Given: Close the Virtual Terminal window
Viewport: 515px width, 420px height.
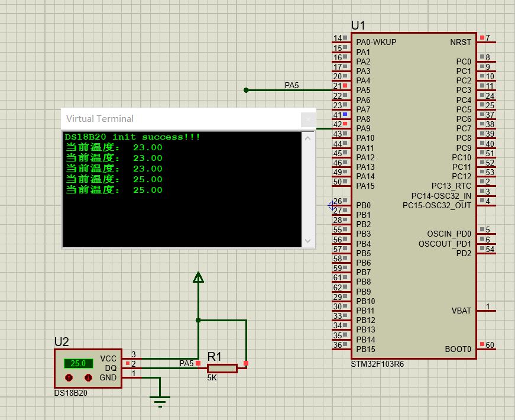Looking at the screenshot, I should point(308,119).
